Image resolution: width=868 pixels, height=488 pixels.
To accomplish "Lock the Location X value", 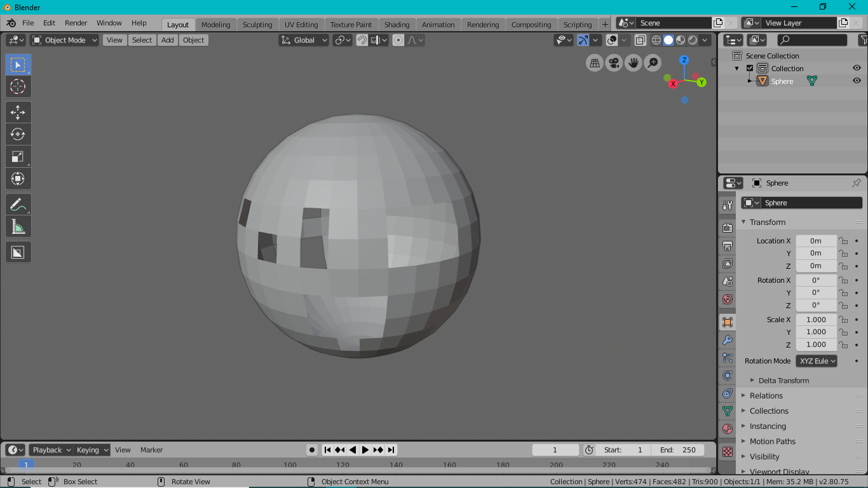I will [843, 241].
